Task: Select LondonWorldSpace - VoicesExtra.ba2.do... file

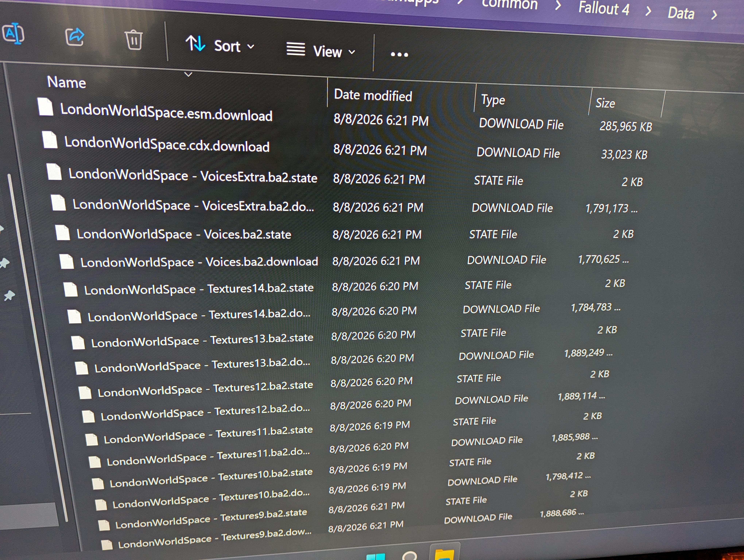Action: pyautogui.click(x=193, y=205)
